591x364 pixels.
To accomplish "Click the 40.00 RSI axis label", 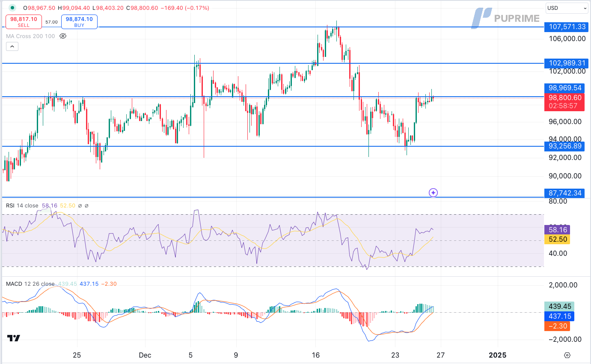I will pyautogui.click(x=557, y=253).
